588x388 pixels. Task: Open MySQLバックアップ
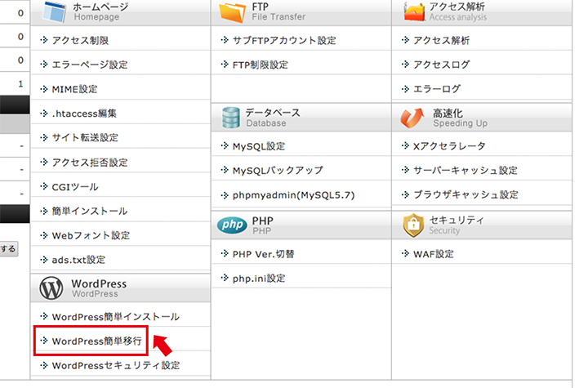click(278, 171)
